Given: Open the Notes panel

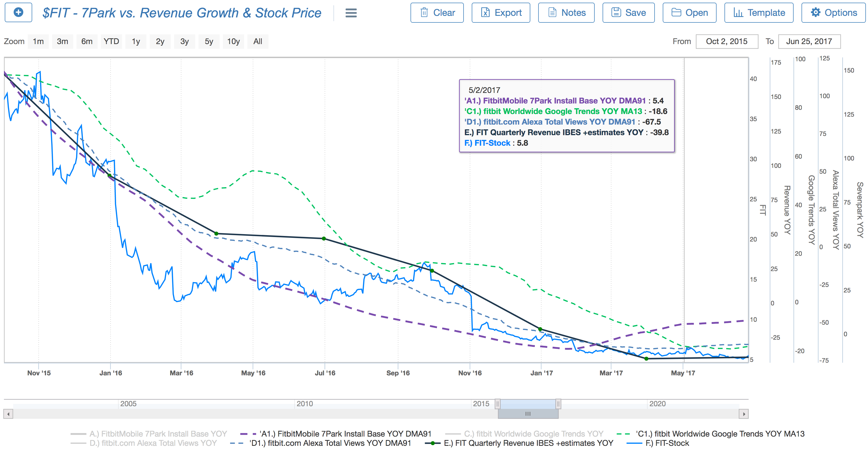Looking at the screenshot, I should [566, 13].
